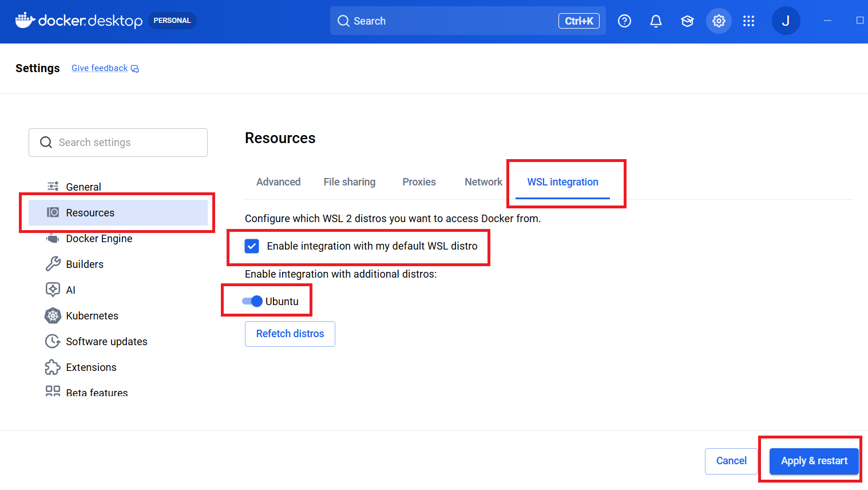Click the Ctrl+K shortcut badge

579,21
